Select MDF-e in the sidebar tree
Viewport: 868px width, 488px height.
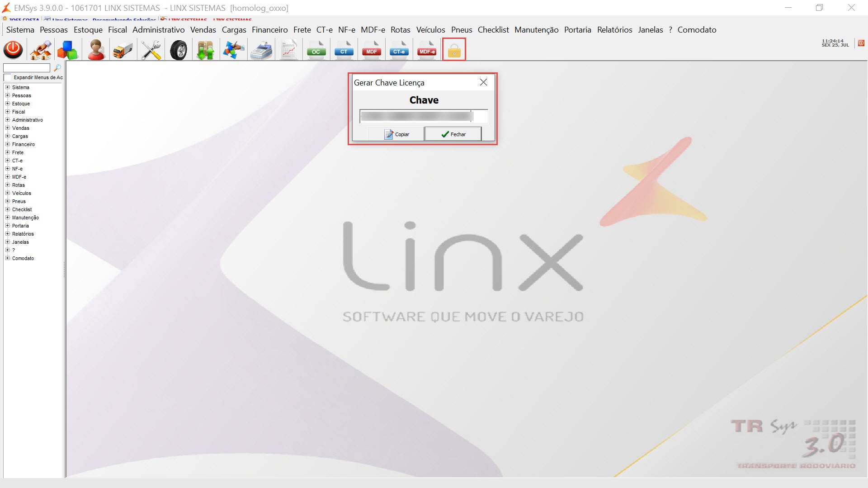coord(19,177)
